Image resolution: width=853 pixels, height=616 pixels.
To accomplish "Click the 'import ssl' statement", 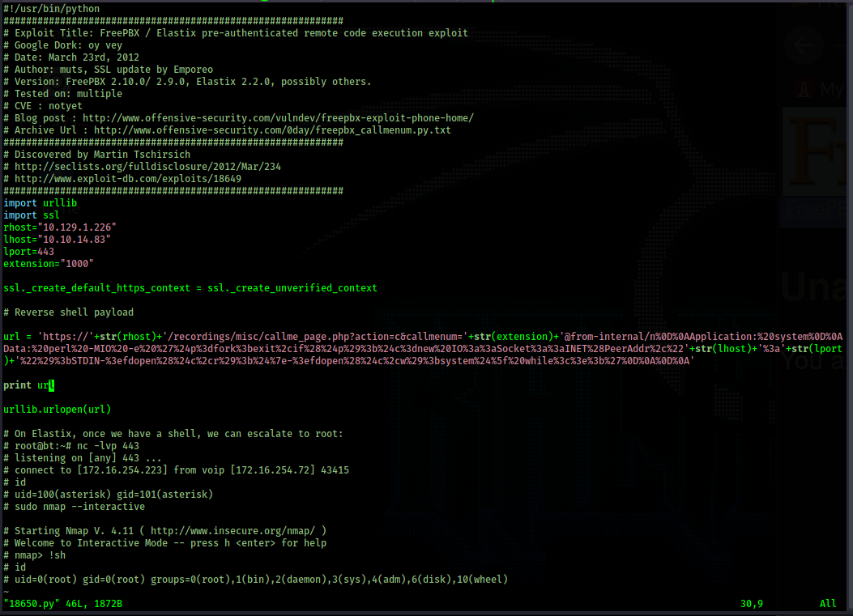I will [x=32, y=215].
